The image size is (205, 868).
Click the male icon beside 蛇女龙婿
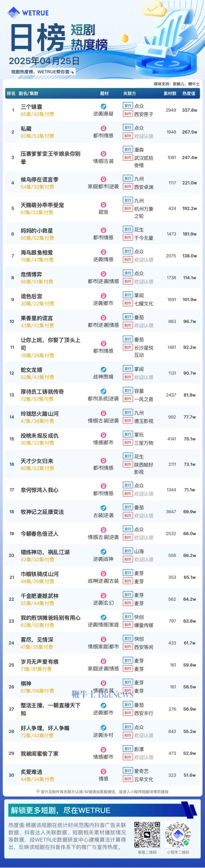tap(103, 370)
